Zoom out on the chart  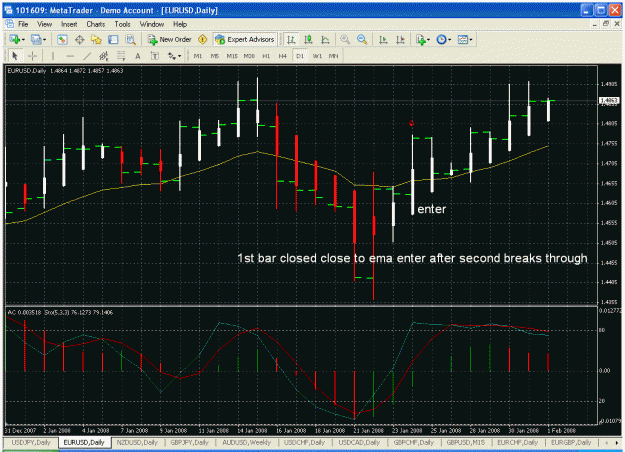click(x=362, y=39)
